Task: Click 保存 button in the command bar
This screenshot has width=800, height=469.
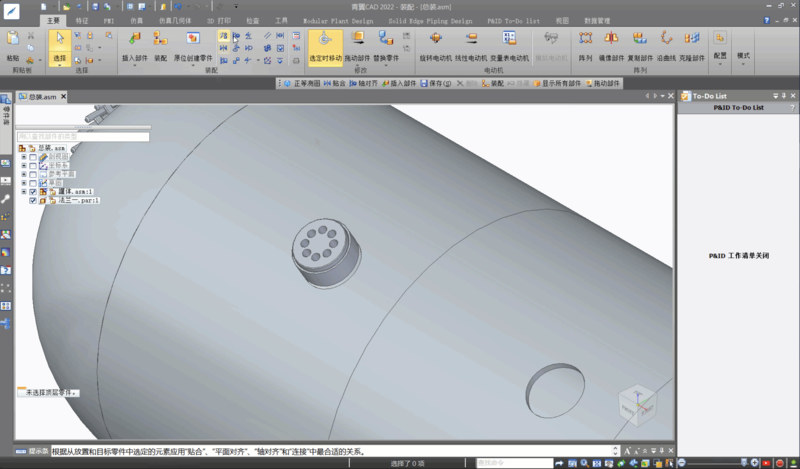Action: 438,84
